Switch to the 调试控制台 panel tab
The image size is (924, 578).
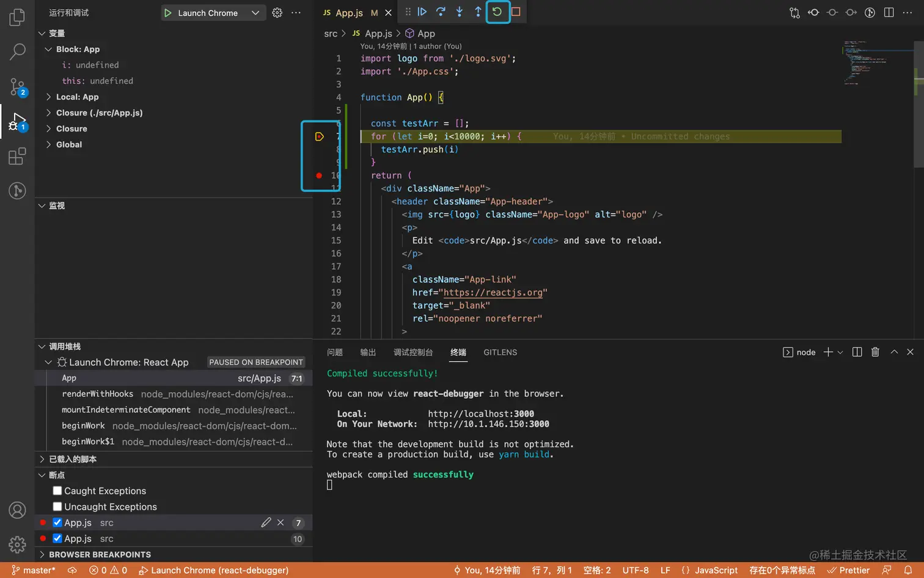click(413, 352)
